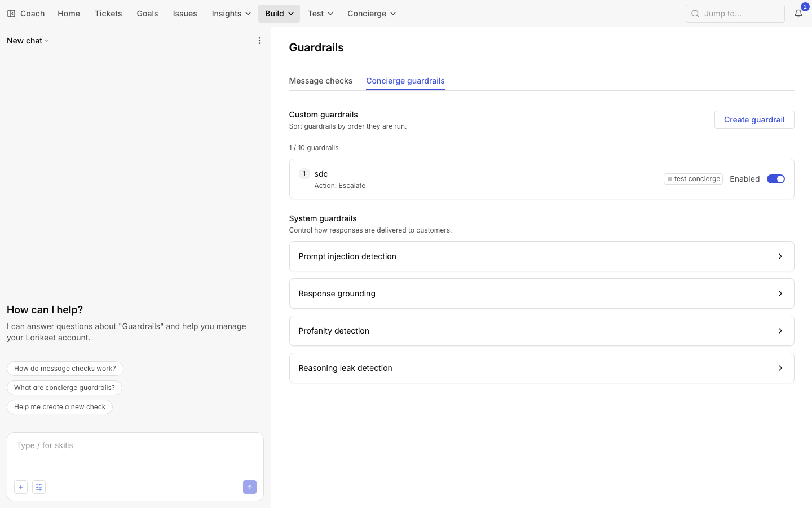This screenshot has width=812, height=508.
Task: Expand Prompt injection detection row
Action: 542,256
